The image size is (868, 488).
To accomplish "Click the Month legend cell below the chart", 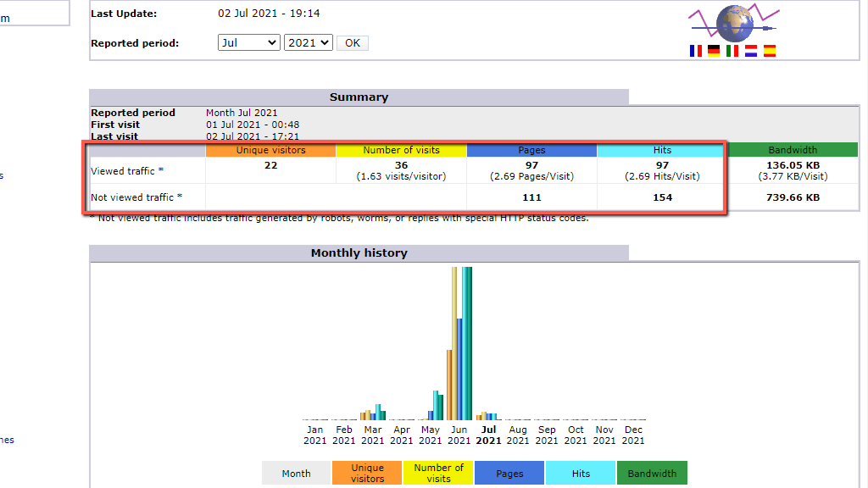I will click(x=296, y=473).
